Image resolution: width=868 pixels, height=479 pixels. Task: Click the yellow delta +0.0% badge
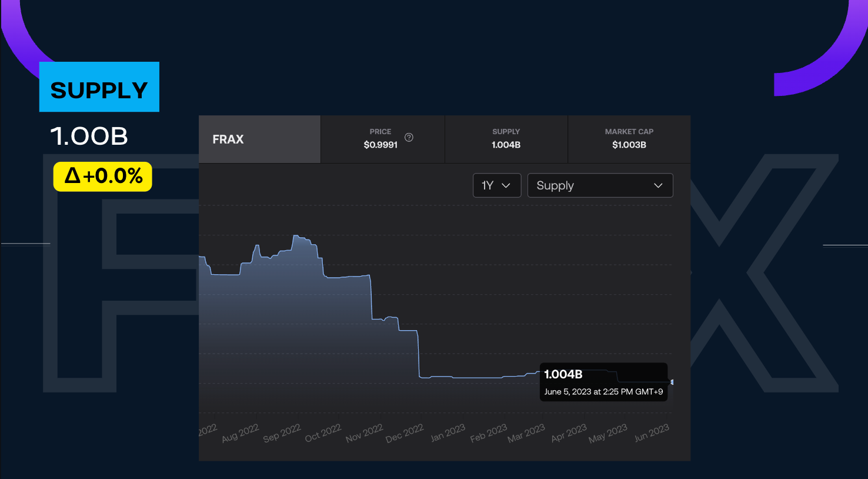[x=103, y=177]
